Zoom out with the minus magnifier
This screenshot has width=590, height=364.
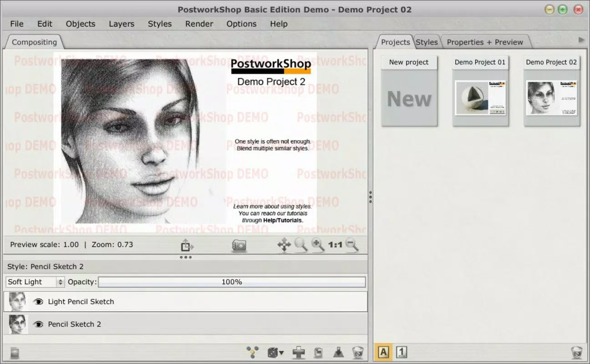pyautogui.click(x=352, y=245)
